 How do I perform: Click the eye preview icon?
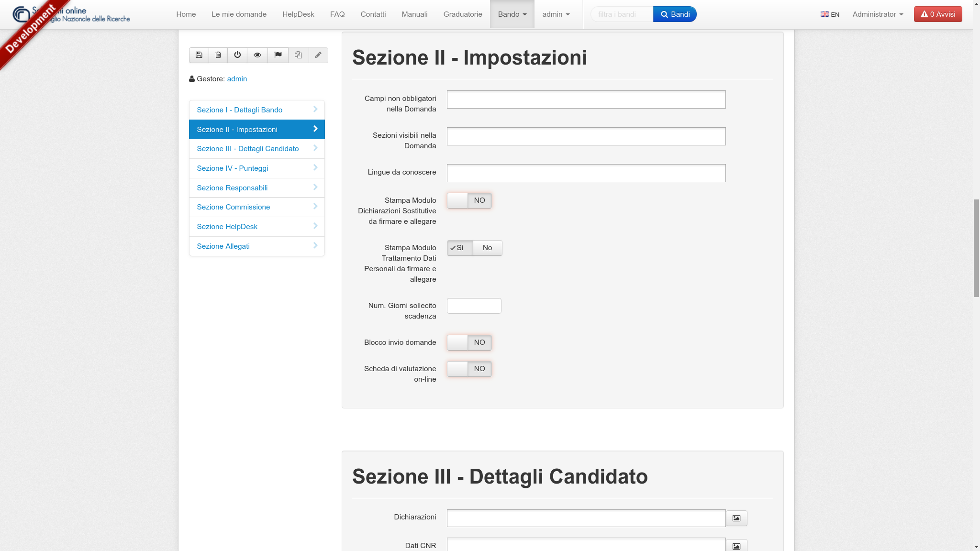(257, 55)
